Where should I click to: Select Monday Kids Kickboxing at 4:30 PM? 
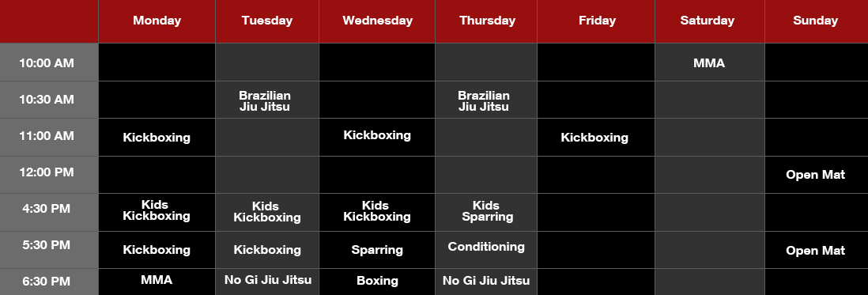coord(157,210)
